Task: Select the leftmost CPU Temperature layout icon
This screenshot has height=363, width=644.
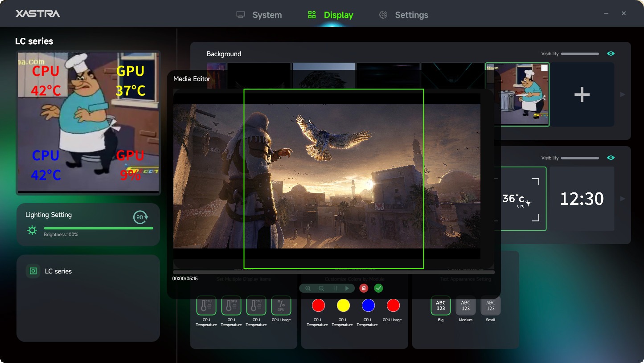Action: 206,306
